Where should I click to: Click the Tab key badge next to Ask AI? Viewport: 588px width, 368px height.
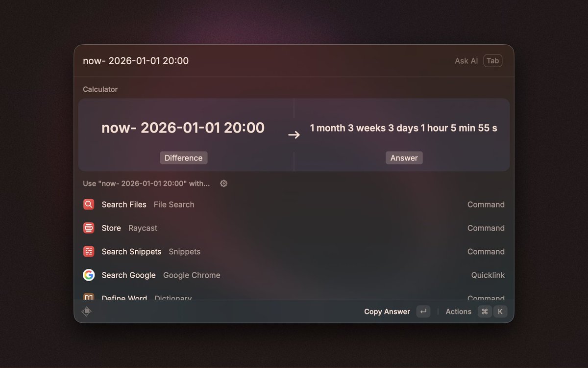pyautogui.click(x=492, y=60)
